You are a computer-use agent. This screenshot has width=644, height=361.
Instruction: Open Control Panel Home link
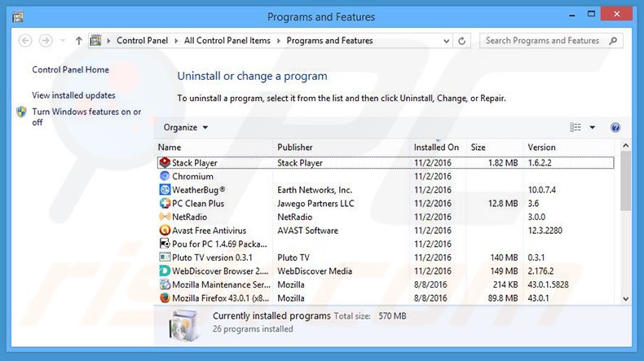point(71,70)
